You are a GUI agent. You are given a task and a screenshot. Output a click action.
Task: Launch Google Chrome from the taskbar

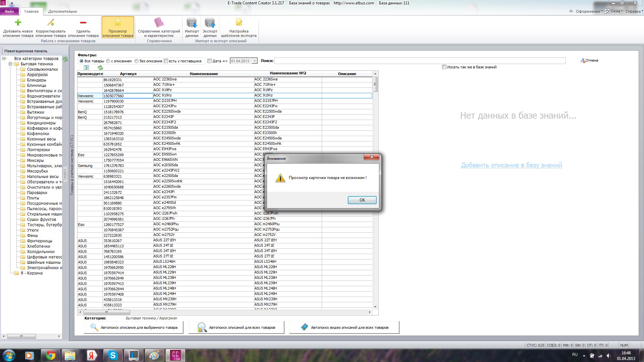(51, 355)
